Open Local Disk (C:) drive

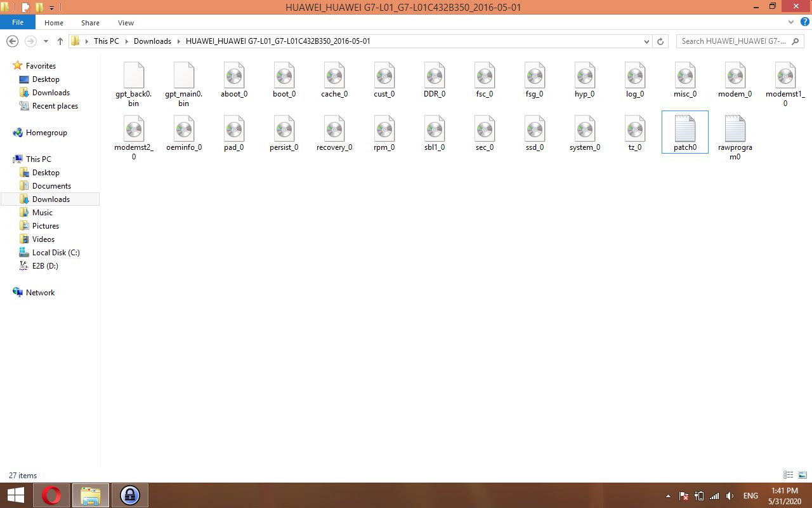[56, 253]
